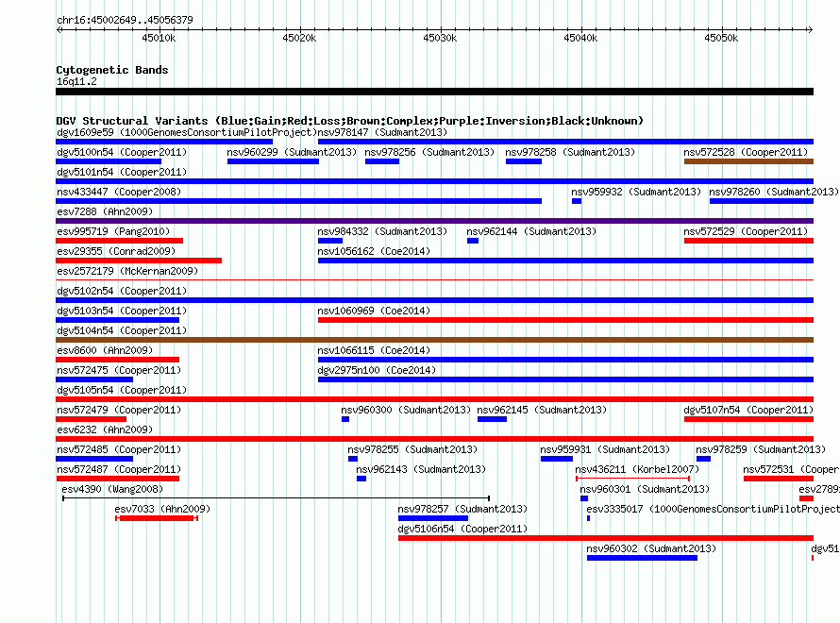Select the nsv960302 (Sudmant2013) variant label
This screenshot has height=623, width=840.
[x=651, y=548]
